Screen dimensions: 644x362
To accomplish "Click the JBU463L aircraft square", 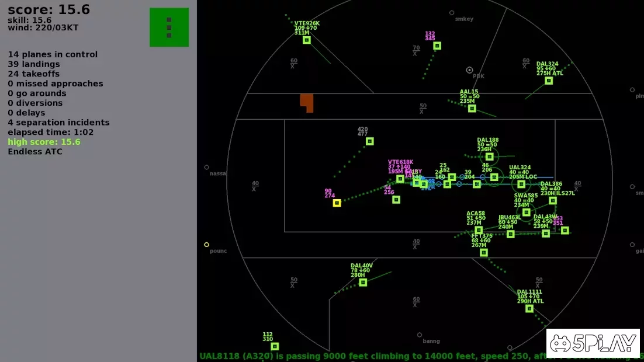I will click(x=511, y=234).
